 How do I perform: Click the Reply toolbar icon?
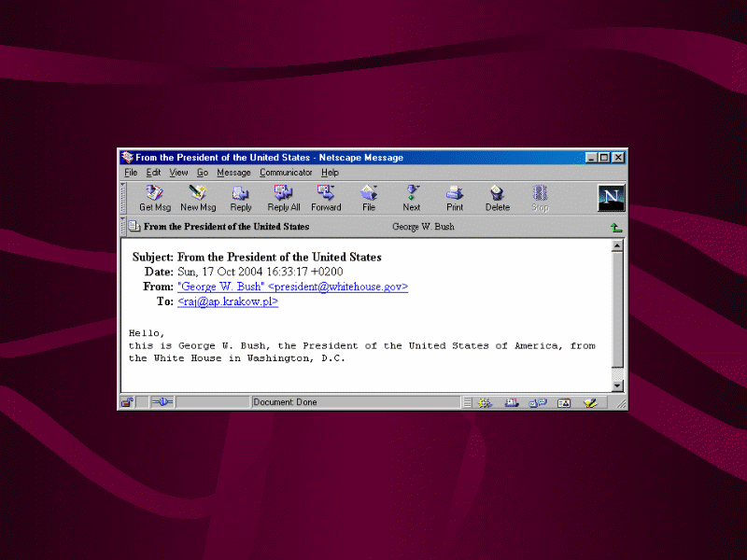pyautogui.click(x=241, y=198)
